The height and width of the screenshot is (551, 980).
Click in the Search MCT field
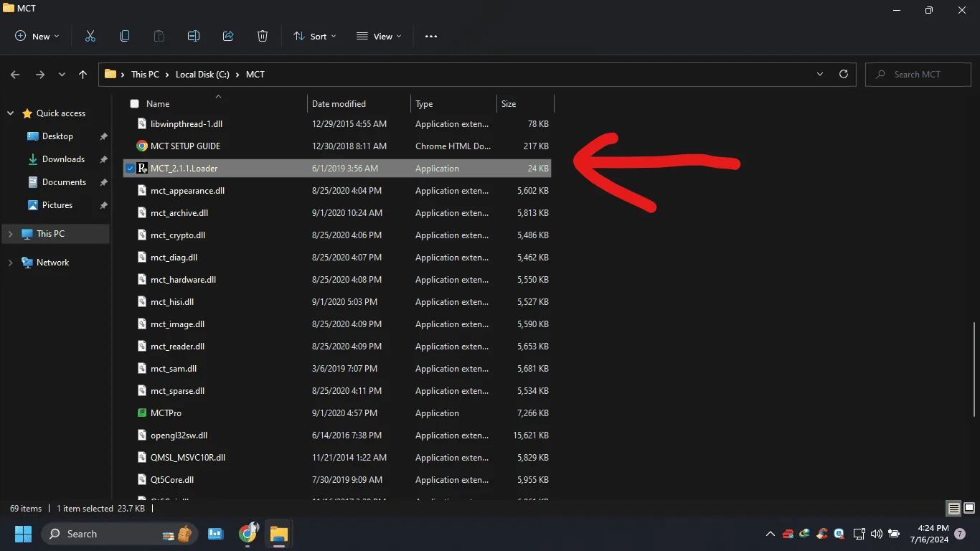click(919, 74)
